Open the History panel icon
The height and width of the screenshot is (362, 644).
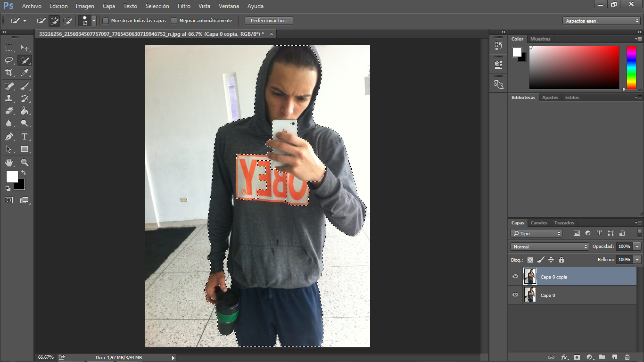pos(498,46)
